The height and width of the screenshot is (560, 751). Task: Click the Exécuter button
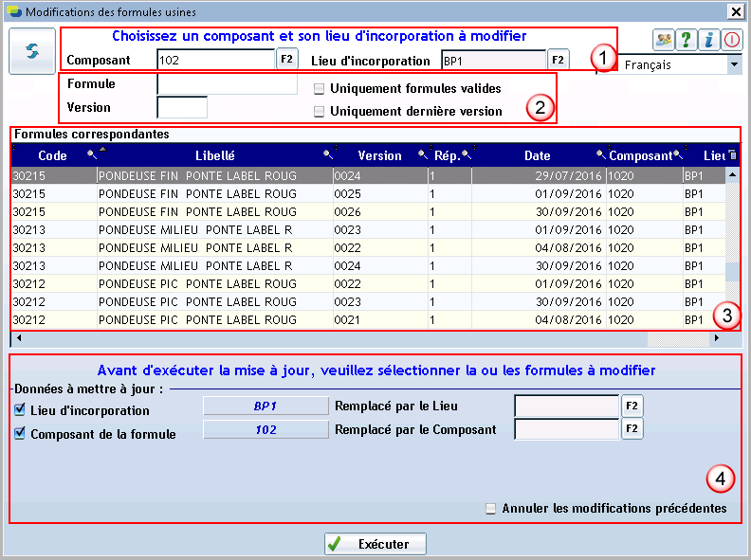375,544
